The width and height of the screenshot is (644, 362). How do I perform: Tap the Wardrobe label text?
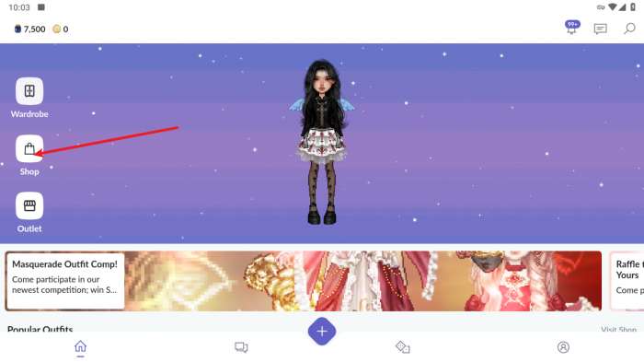pos(29,114)
